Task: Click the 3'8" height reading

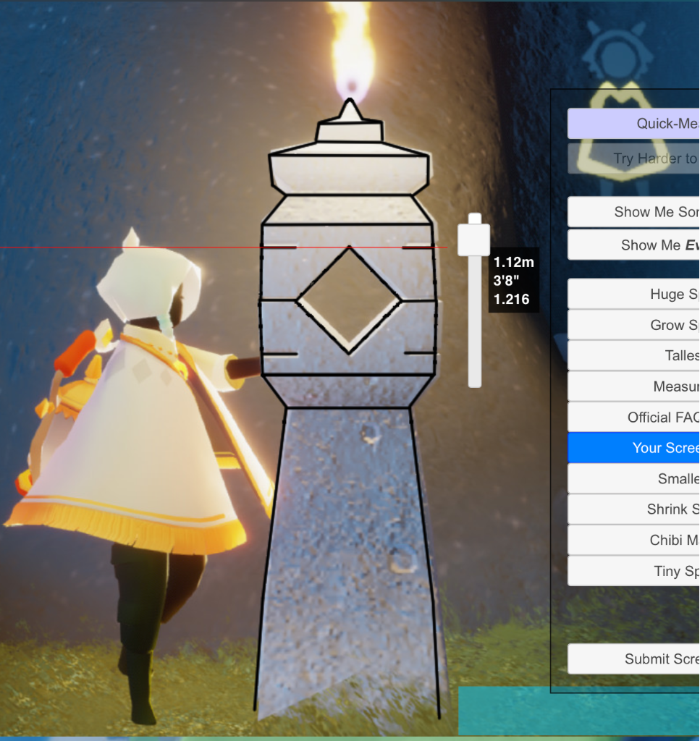Action: coord(506,281)
